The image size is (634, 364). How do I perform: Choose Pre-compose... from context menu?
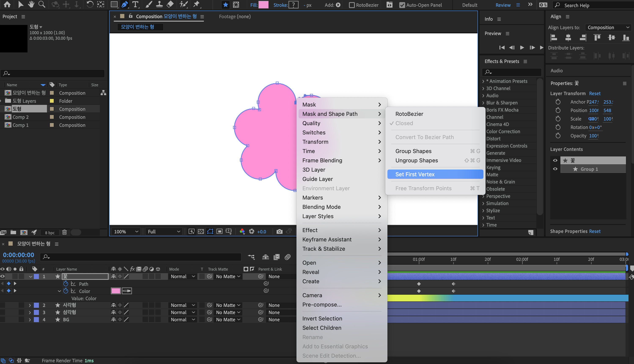(x=342, y=305)
